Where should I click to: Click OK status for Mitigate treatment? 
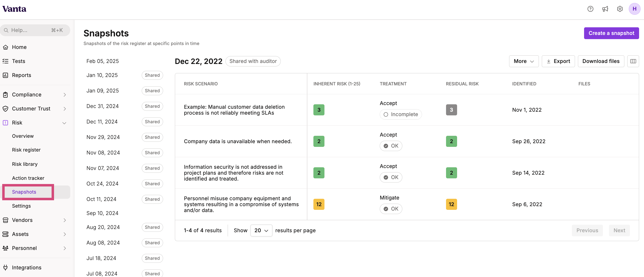click(x=391, y=209)
